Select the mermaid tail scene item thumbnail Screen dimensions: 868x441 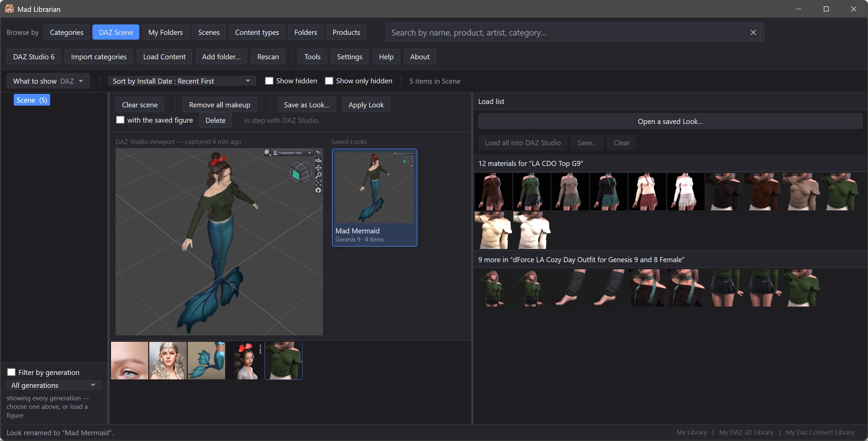(x=206, y=360)
